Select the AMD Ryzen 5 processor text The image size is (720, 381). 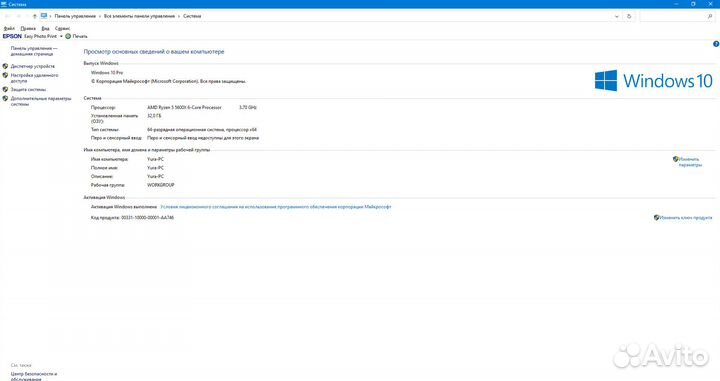click(x=184, y=107)
